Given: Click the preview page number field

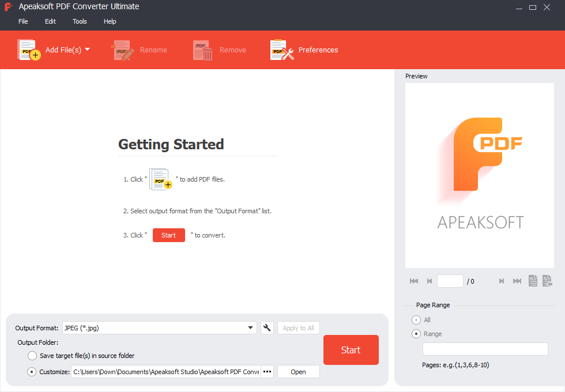Looking at the screenshot, I should pos(450,281).
